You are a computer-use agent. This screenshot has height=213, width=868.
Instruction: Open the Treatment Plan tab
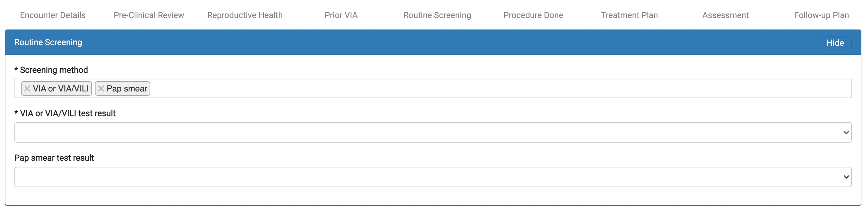pos(629,15)
